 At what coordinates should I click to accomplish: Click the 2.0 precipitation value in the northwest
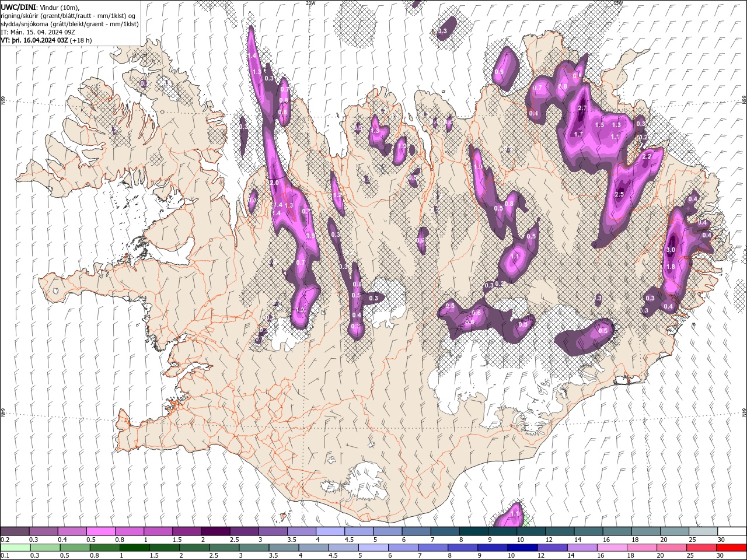click(x=274, y=183)
